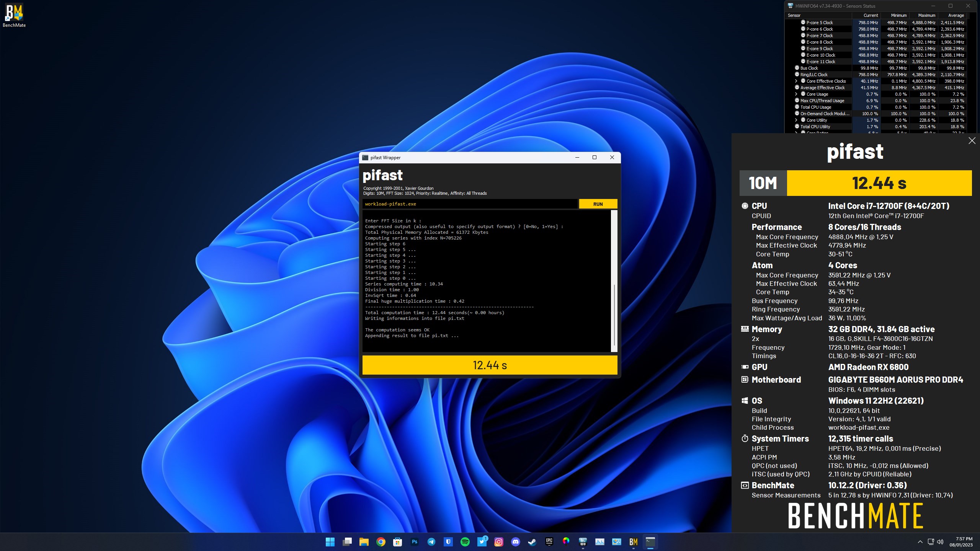Select the Total CPU Utility sensor row
This screenshot has height=551, width=980.
point(875,127)
